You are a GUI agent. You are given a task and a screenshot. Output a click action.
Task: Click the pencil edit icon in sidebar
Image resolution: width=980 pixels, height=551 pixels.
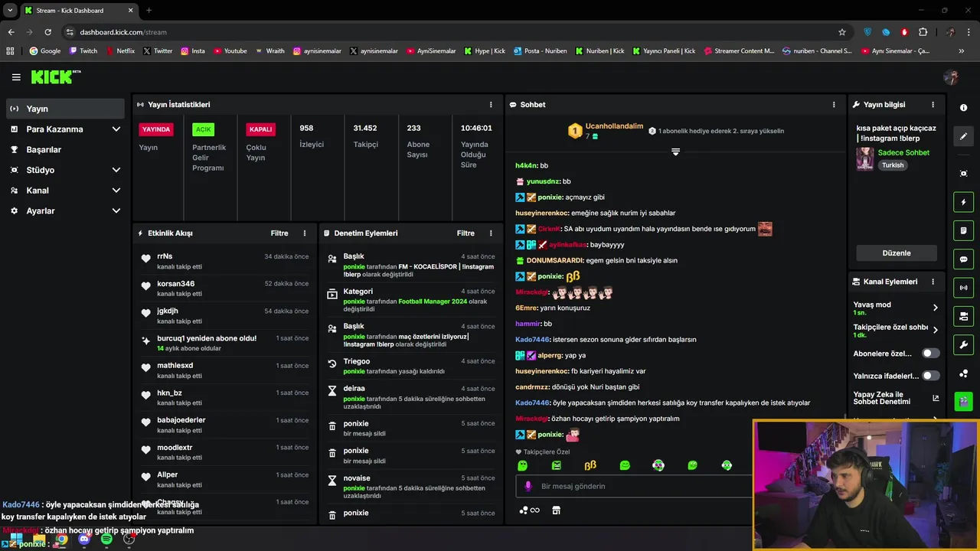(x=964, y=136)
